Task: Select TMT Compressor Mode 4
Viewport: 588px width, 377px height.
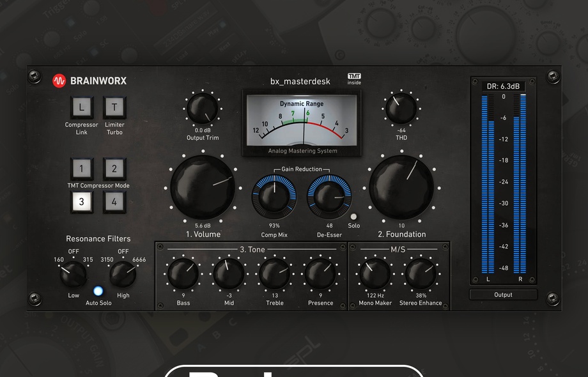Action: coord(114,202)
